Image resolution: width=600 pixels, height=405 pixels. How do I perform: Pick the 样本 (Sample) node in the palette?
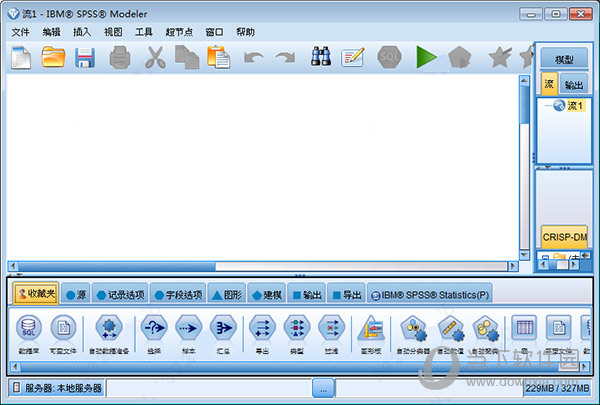click(189, 328)
